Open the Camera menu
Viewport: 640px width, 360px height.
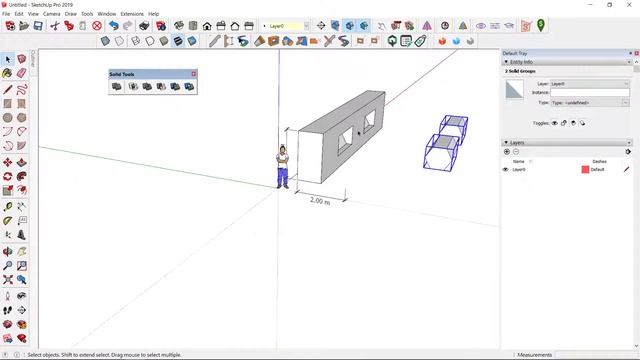point(51,14)
